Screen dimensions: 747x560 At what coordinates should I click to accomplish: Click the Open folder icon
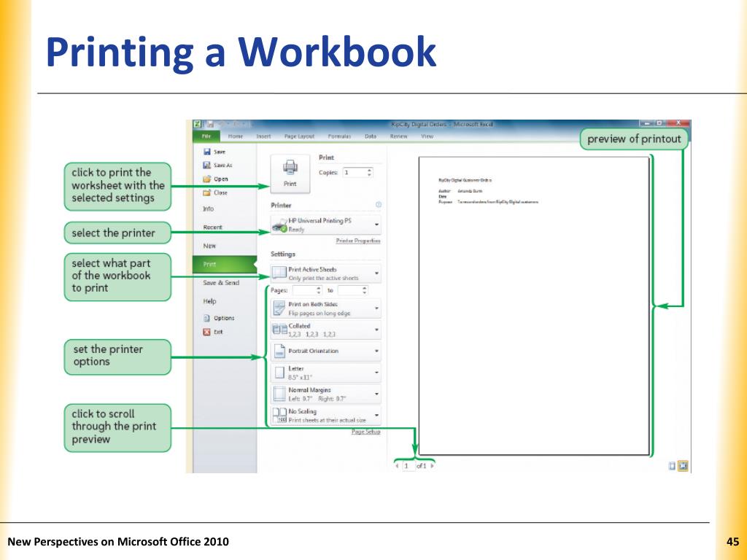(x=206, y=179)
